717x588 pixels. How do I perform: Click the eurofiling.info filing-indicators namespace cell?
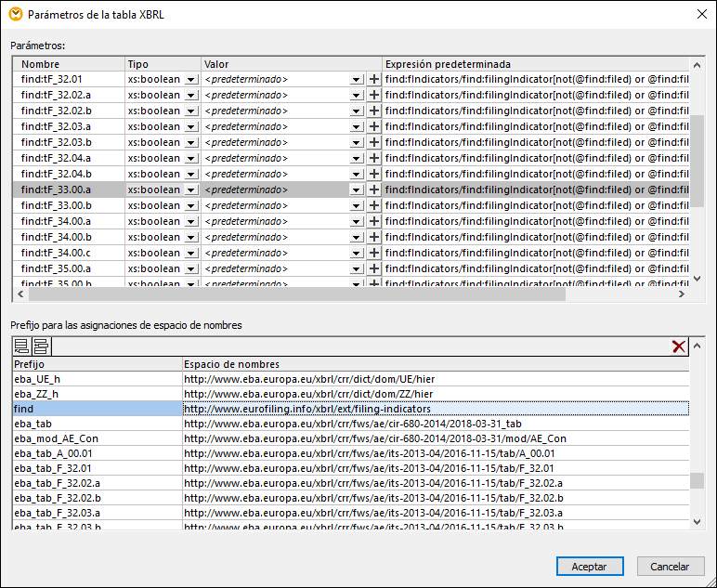(436, 409)
